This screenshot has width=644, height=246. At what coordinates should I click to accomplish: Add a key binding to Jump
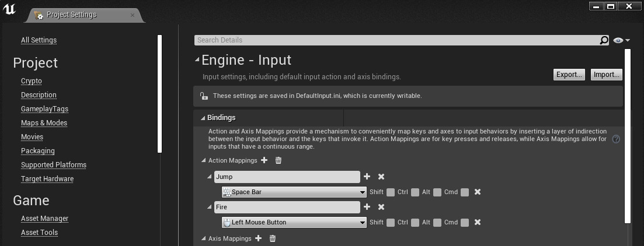click(367, 177)
